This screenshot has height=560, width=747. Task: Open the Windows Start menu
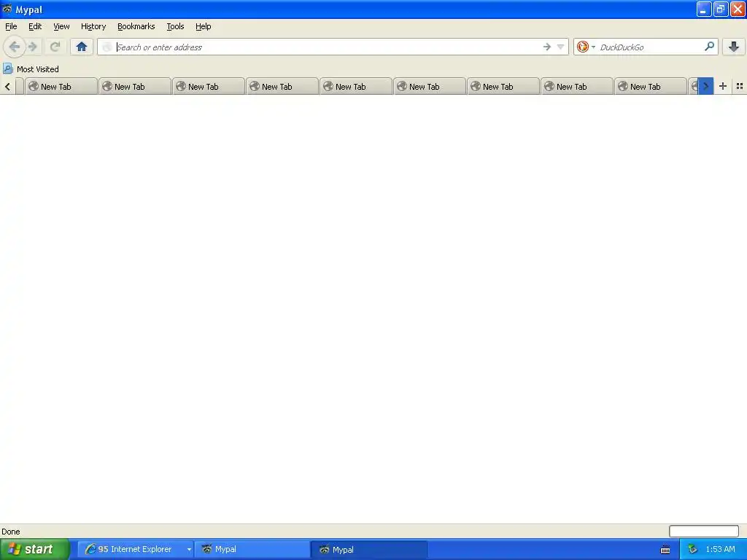(x=34, y=549)
